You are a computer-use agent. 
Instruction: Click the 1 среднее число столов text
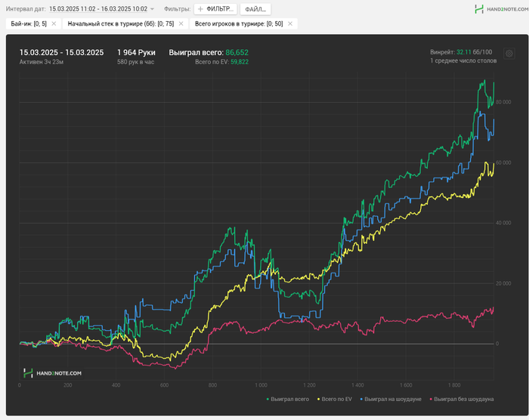pyautogui.click(x=463, y=60)
